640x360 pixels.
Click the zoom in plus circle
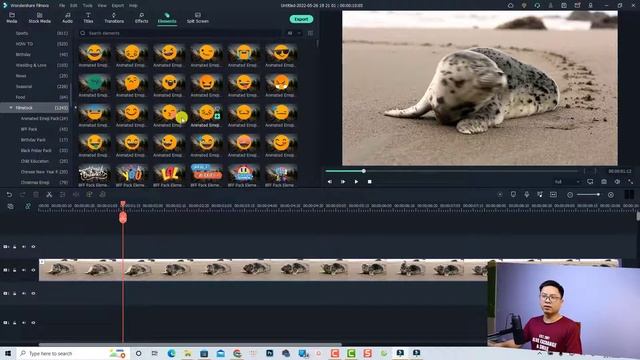pyautogui.click(x=611, y=195)
